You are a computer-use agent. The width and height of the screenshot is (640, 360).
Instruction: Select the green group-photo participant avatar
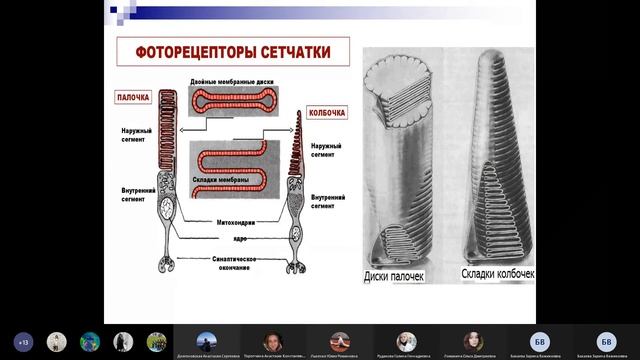(157, 342)
